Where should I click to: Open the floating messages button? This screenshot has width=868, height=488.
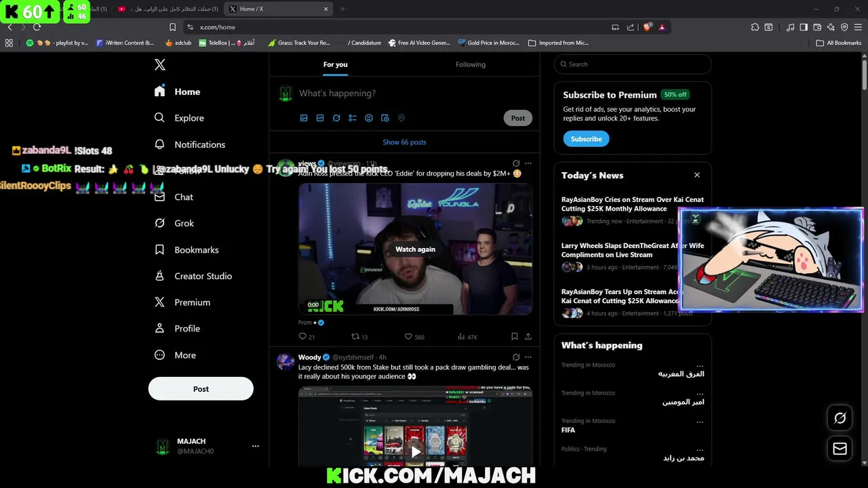click(840, 449)
